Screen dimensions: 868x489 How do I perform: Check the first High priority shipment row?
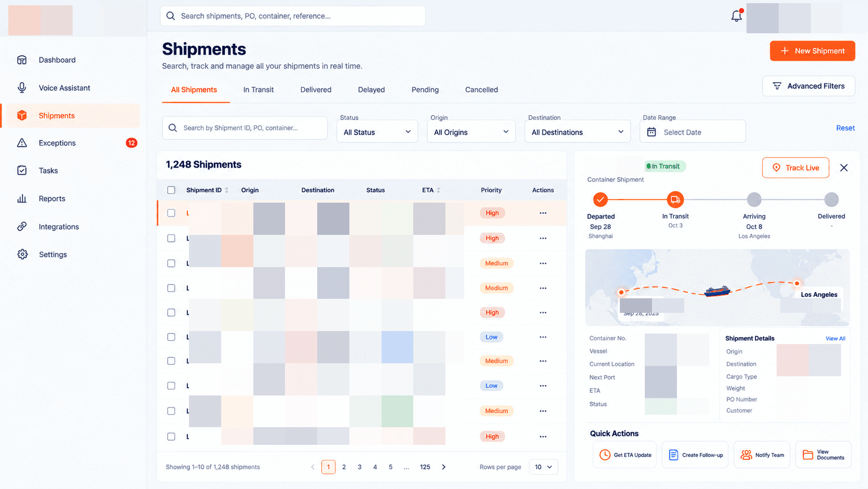pos(171,213)
